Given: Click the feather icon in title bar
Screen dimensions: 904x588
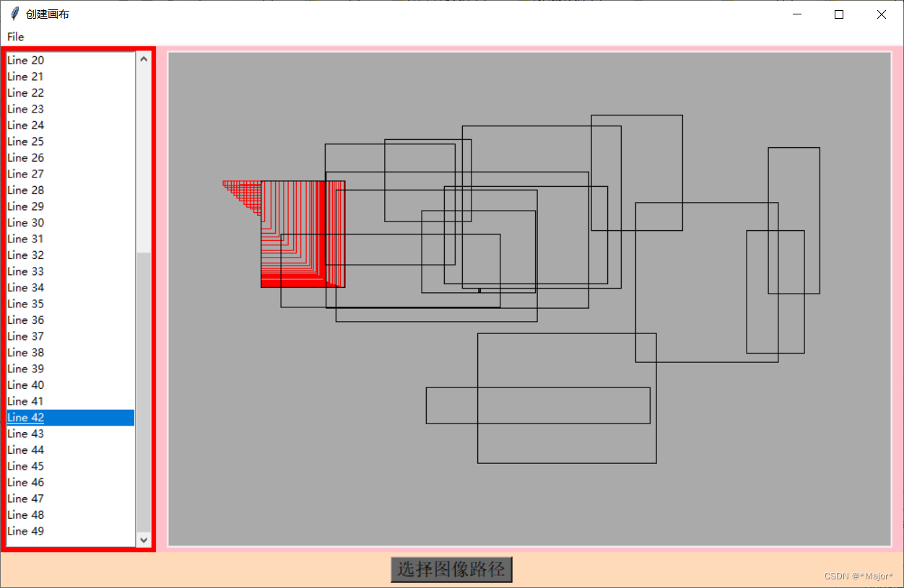Looking at the screenshot, I should tap(14, 14).
